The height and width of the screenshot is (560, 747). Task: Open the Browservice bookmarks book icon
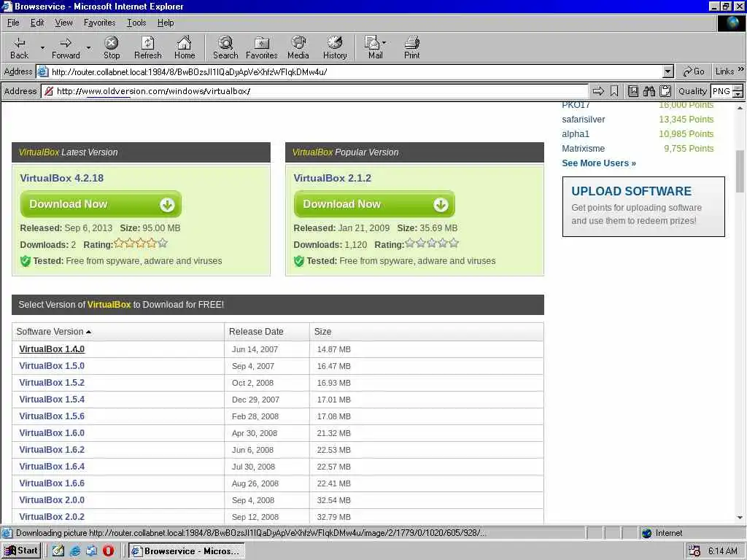632,91
